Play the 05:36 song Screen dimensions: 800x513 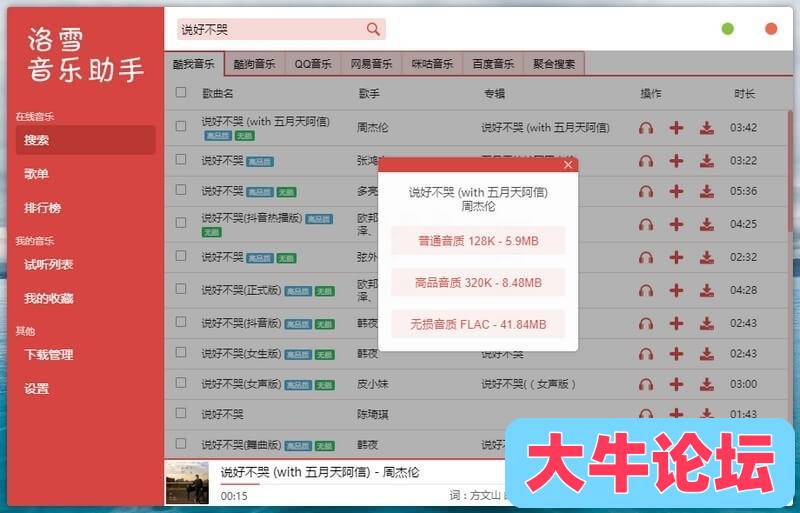[646, 191]
